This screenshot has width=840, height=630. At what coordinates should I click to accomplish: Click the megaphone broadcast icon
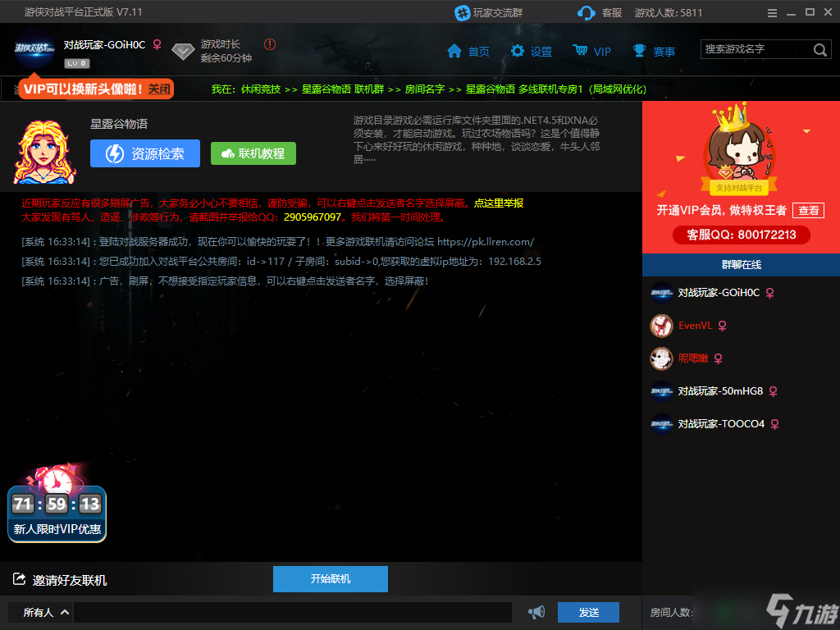tap(536, 612)
